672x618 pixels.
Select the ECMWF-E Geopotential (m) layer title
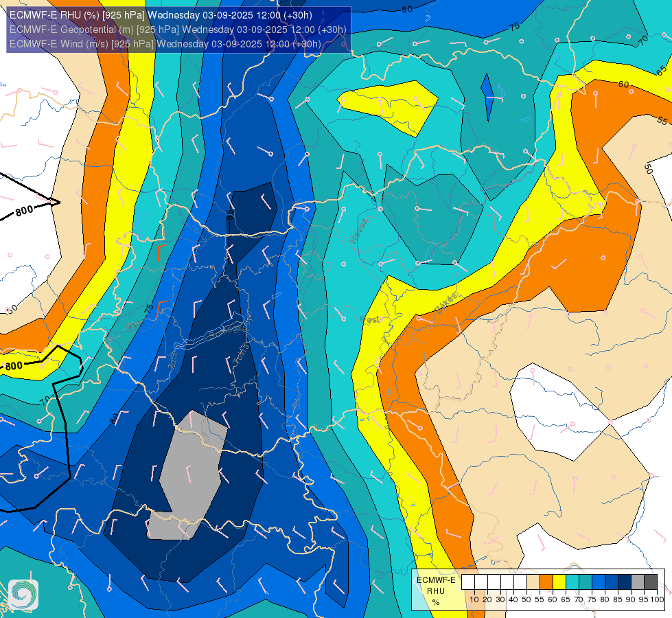click(178, 30)
